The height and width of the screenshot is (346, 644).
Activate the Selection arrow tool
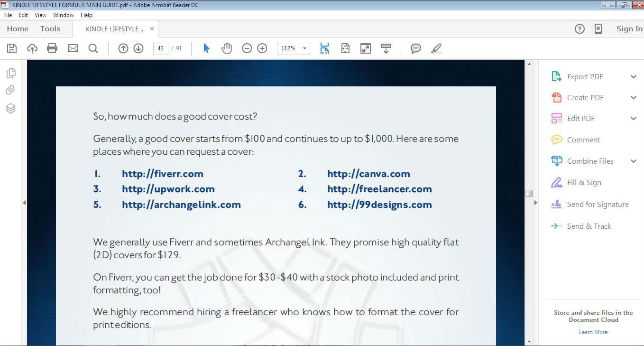pyautogui.click(x=206, y=48)
